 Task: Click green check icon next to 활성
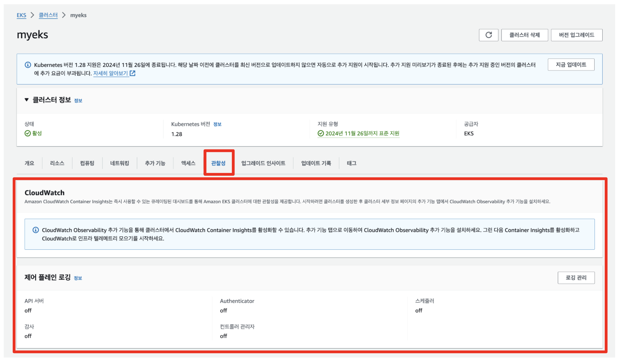click(28, 133)
